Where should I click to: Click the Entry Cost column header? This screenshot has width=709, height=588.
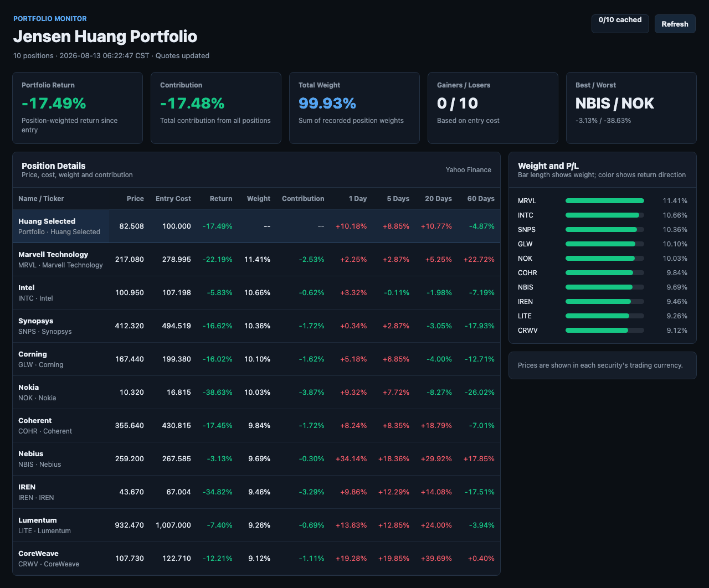173,198
